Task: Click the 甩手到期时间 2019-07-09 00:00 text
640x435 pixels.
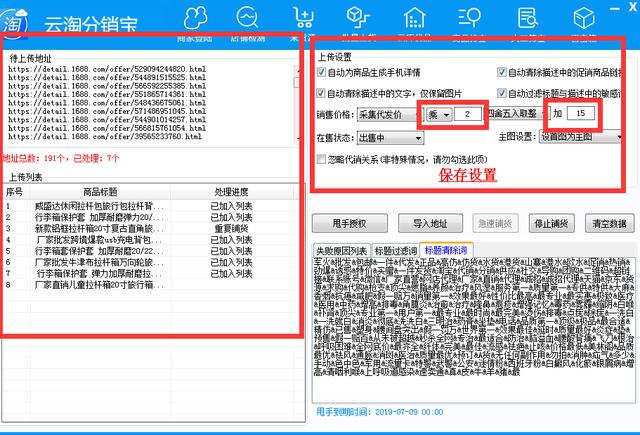Action: (380, 412)
